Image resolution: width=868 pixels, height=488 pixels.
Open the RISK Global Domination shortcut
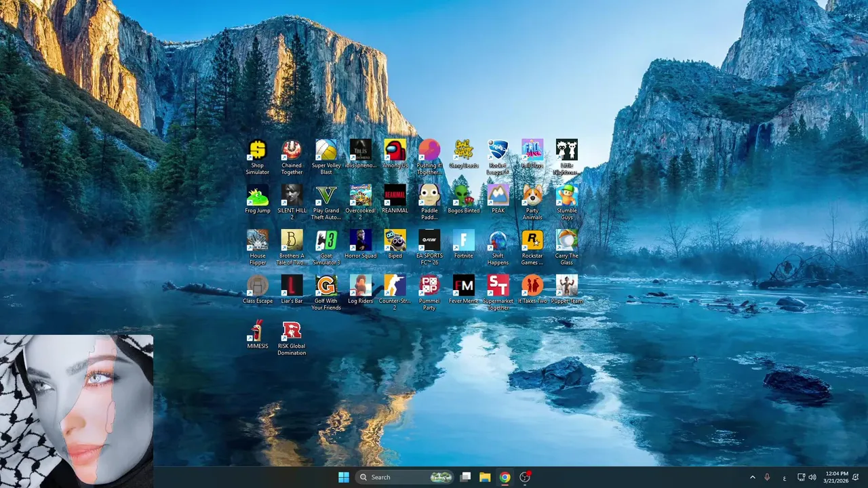(292, 338)
